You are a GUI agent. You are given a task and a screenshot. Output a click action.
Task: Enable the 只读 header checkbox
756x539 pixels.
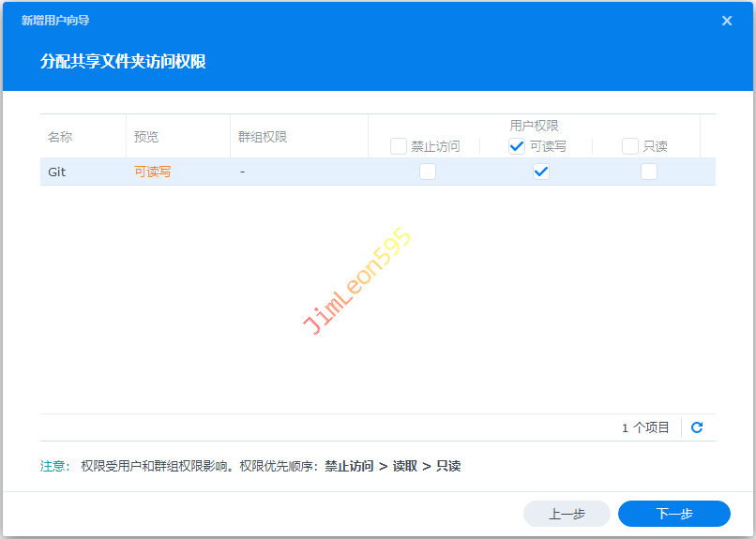pos(630,146)
